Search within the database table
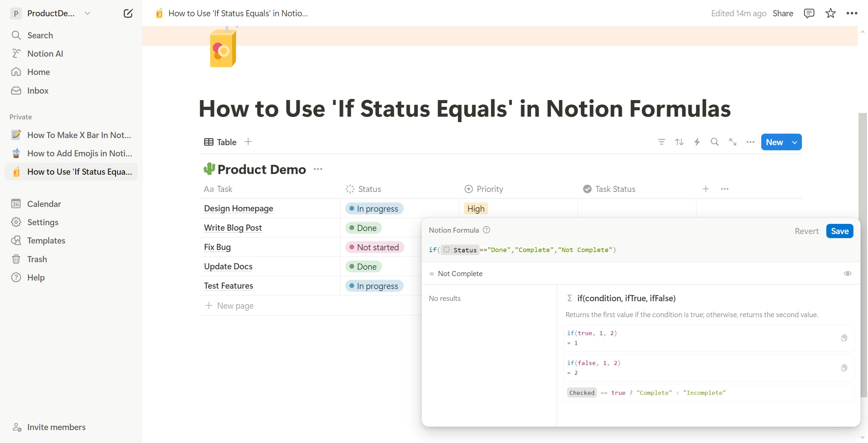Image resolution: width=868 pixels, height=443 pixels. click(715, 142)
